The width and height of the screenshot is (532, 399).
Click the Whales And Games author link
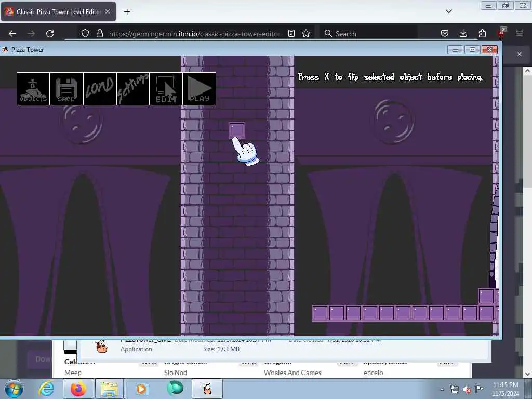[x=292, y=373]
